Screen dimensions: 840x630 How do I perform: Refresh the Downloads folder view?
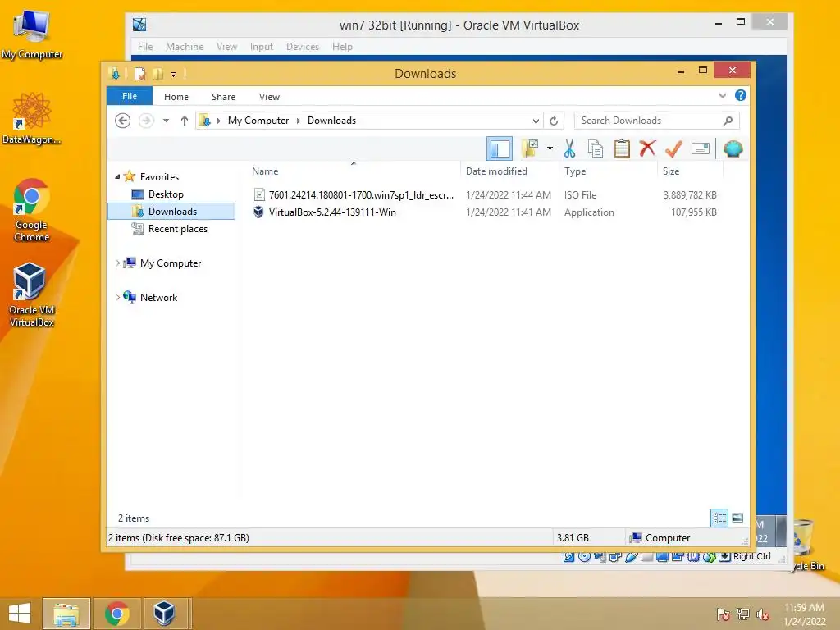pyautogui.click(x=554, y=121)
